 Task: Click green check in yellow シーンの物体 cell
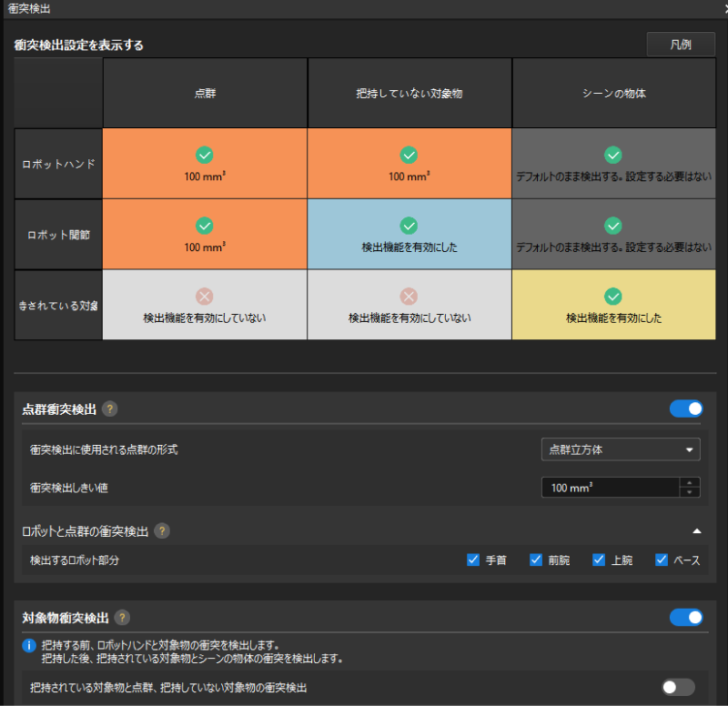coord(612,297)
